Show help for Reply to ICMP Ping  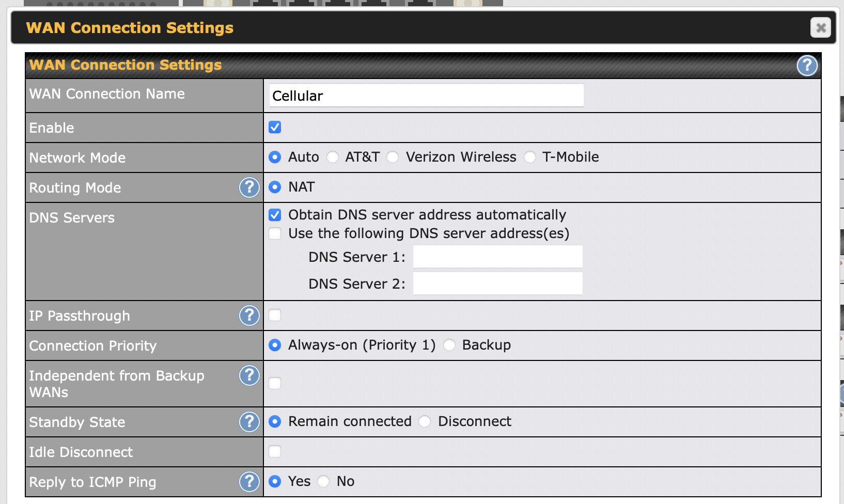249,482
